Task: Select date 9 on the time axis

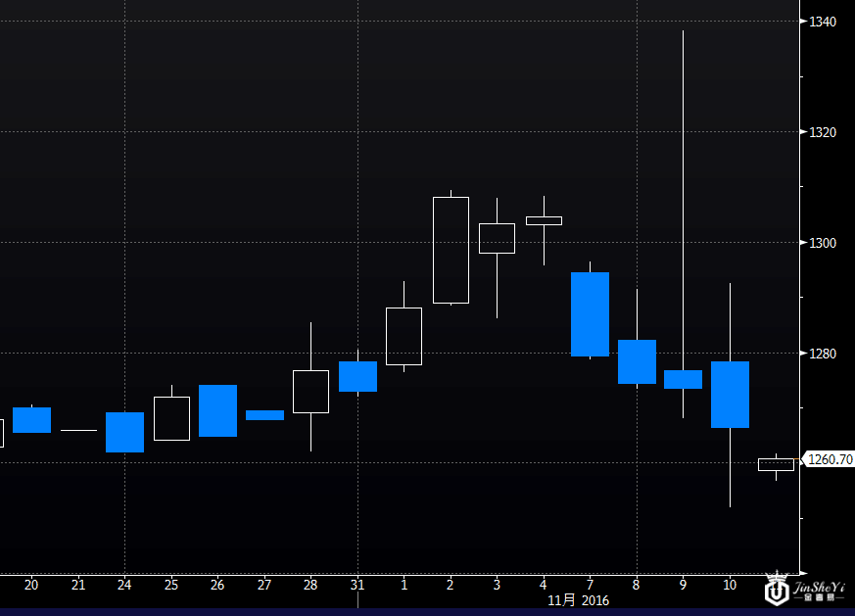Action: [683, 585]
